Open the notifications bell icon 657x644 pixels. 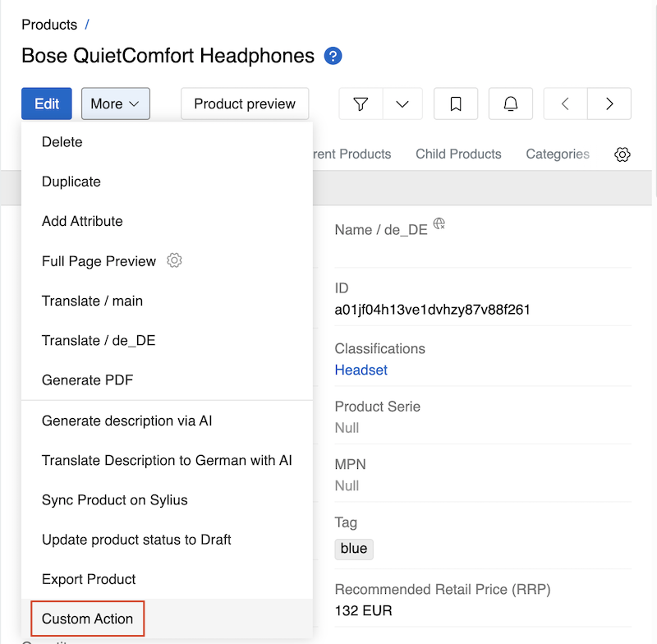(x=510, y=103)
